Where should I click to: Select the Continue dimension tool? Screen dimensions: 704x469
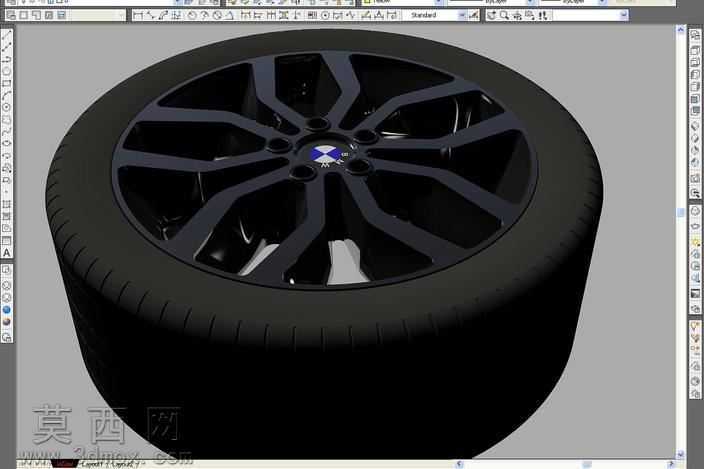tap(271, 15)
